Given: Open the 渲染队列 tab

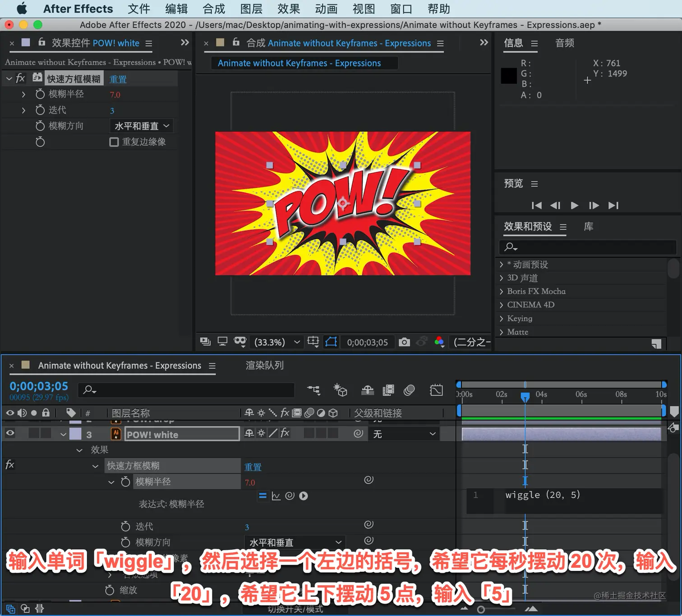Looking at the screenshot, I should 265,365.
